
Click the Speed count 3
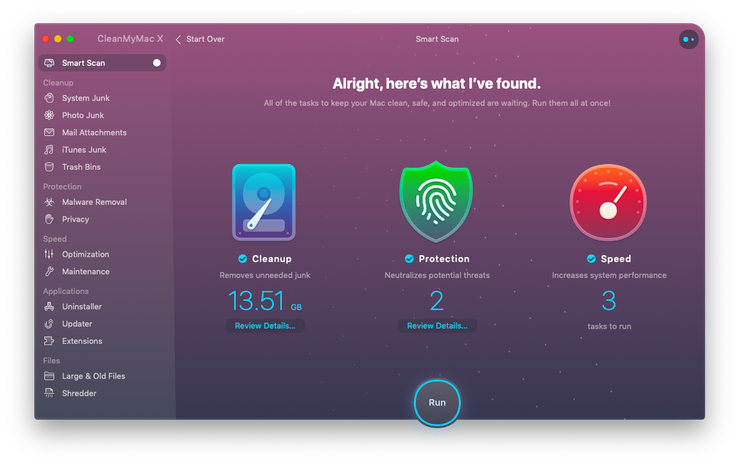pyautogui.click(x=609, y=301)
